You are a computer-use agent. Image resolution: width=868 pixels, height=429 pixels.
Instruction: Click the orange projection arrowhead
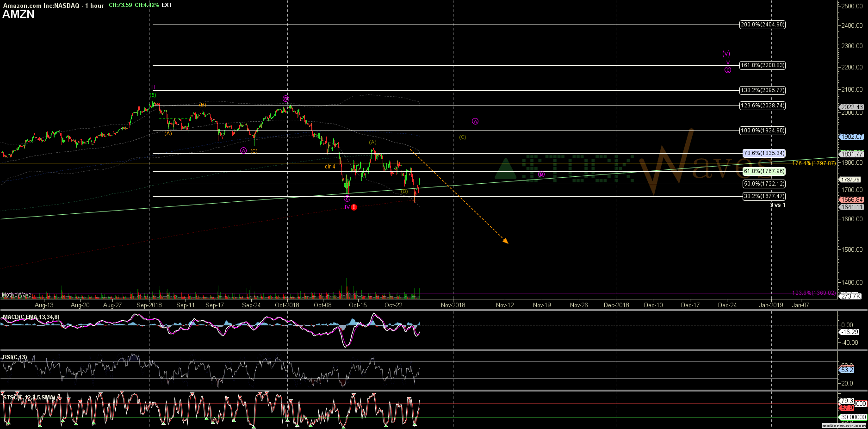506,241
